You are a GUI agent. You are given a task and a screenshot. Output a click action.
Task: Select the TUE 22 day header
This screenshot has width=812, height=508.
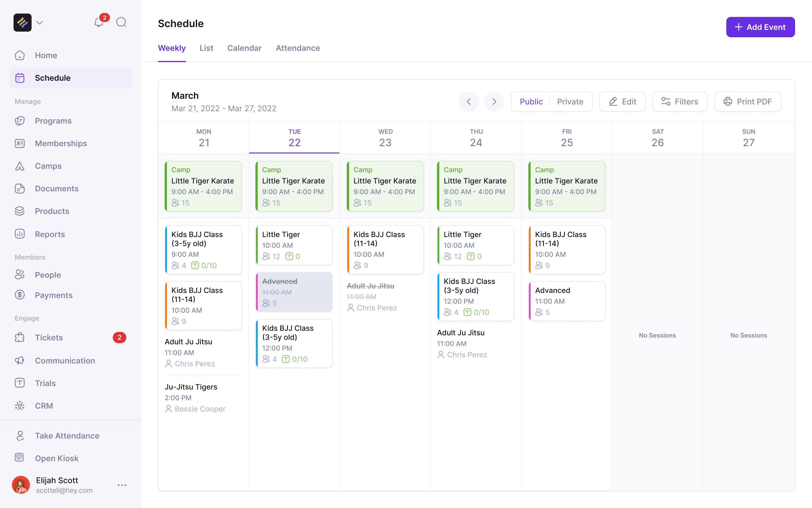(x=294, y=138)
